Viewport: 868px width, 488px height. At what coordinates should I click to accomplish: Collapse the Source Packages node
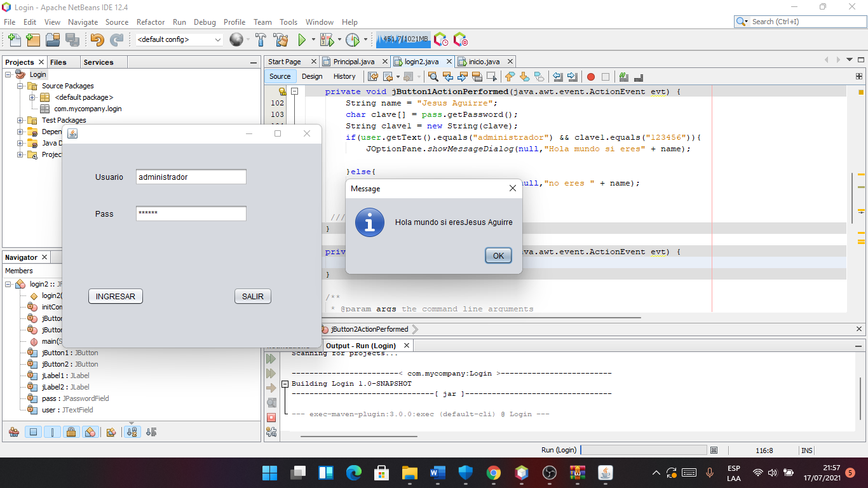(x=20, y=86)
